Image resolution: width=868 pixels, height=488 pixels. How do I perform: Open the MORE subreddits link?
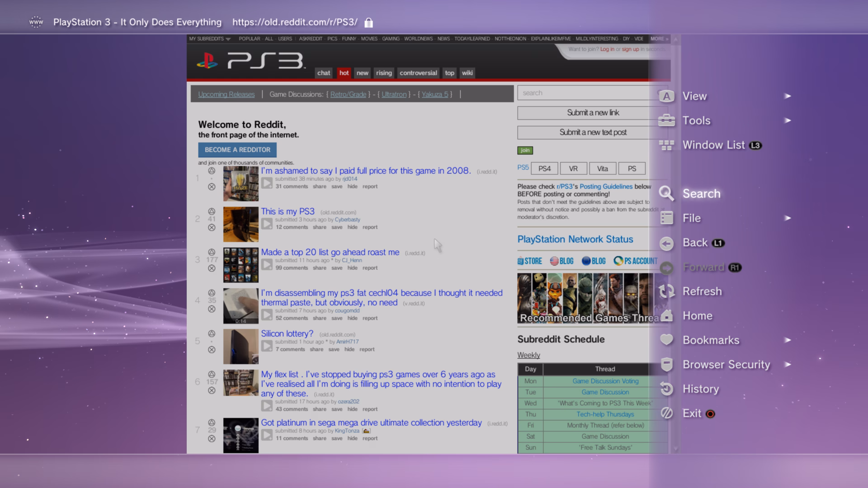(659, 39)
